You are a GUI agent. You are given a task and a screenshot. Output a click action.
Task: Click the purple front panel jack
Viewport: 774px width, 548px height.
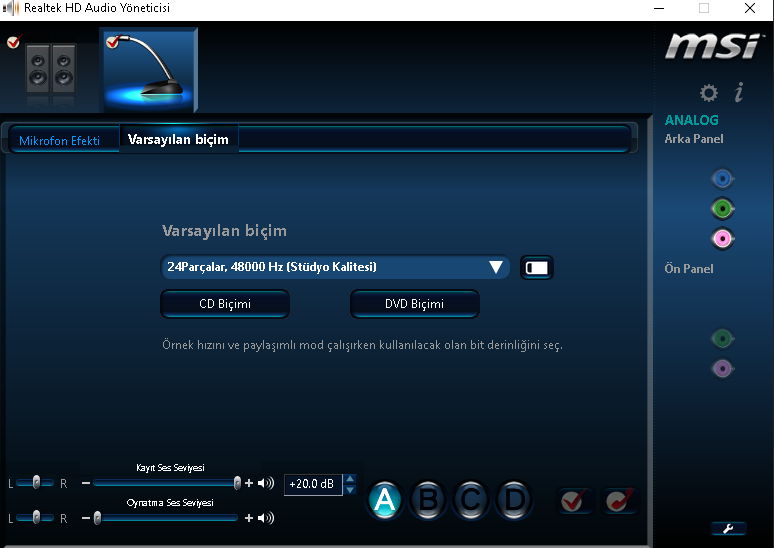point(723,368)
